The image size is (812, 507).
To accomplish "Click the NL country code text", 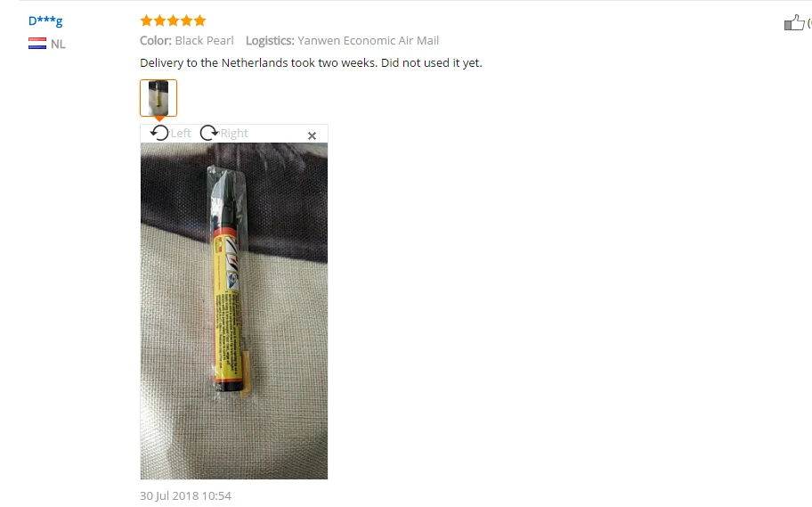I will [x=58, y=44].
